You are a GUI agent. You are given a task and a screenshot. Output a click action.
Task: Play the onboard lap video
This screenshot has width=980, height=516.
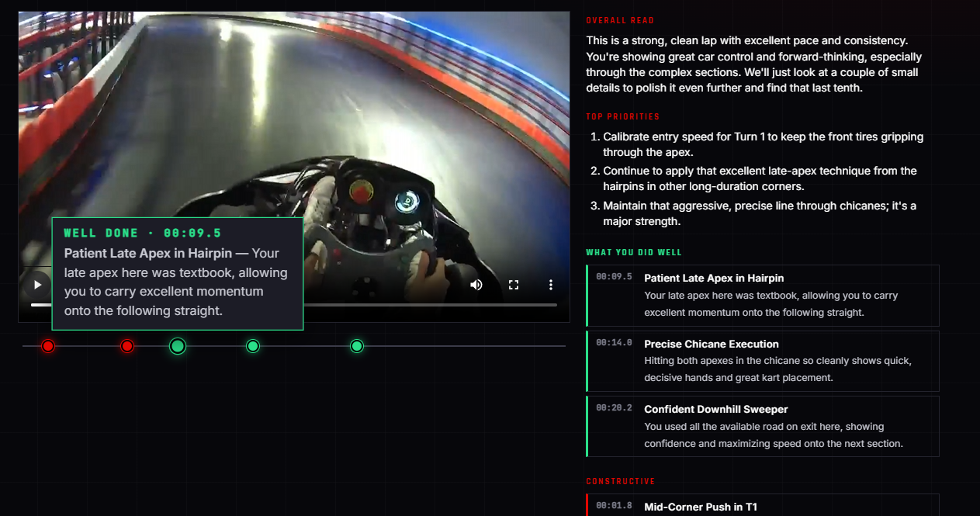[36, 285]
